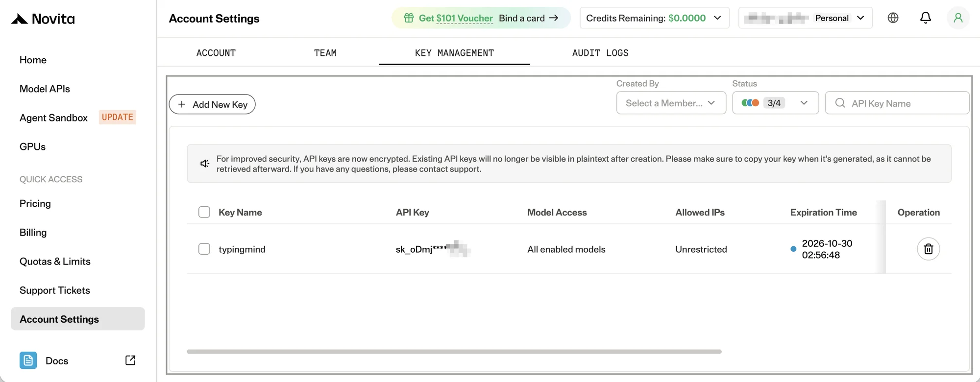This screenshot has height=382, width=980.
Task: Click Add New Key button
Action: (x=212, y=104)
